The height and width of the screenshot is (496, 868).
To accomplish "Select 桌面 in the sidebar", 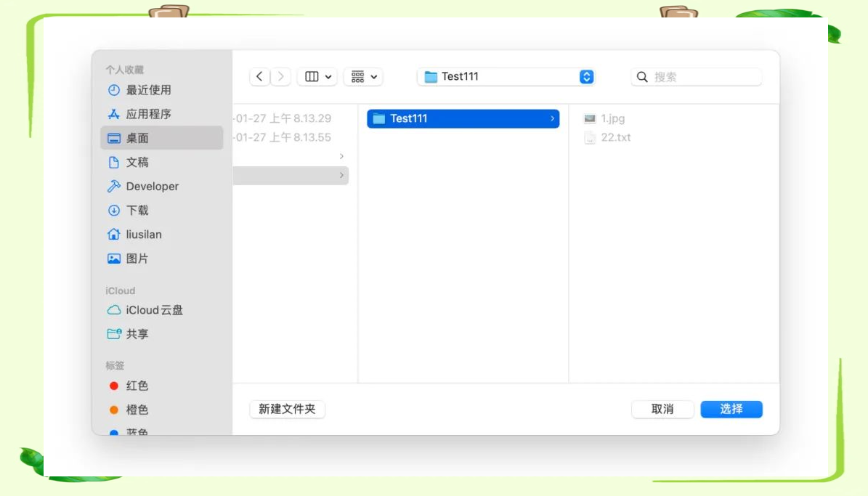I will point(162,138).
